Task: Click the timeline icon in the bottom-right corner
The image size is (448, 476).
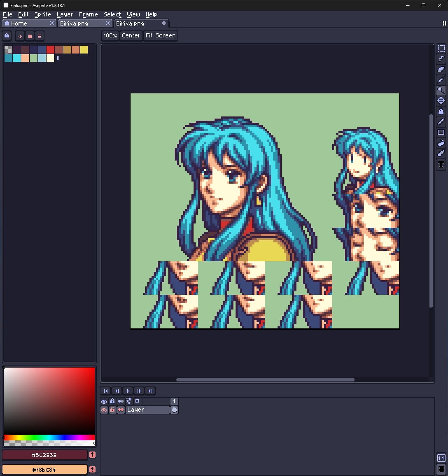Action: [441, 469]
